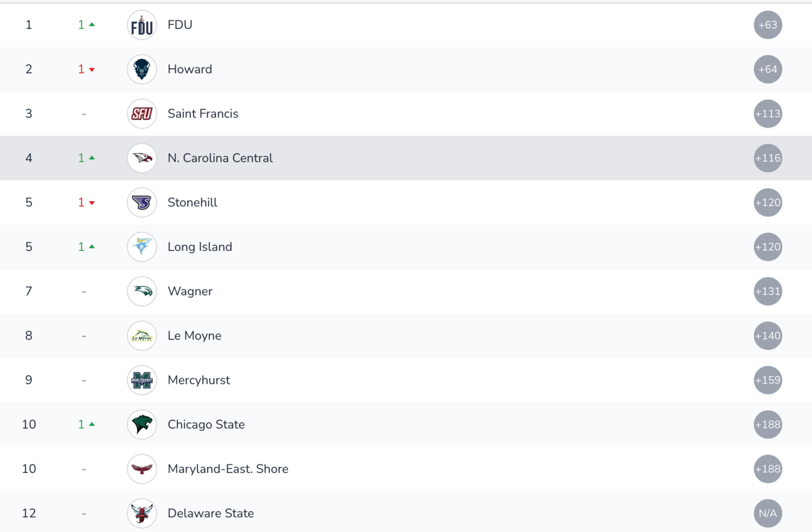Click the Saint Francis SFU logo
The width and height of the screenshot is (812, 532).
coord(141,114)
